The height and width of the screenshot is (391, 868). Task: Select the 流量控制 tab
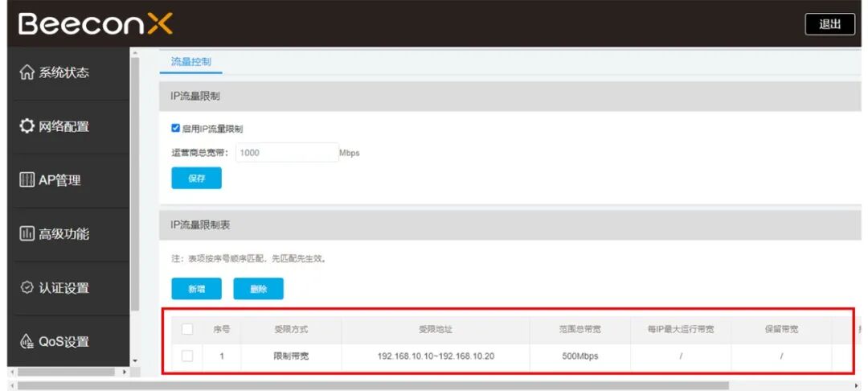191,62
